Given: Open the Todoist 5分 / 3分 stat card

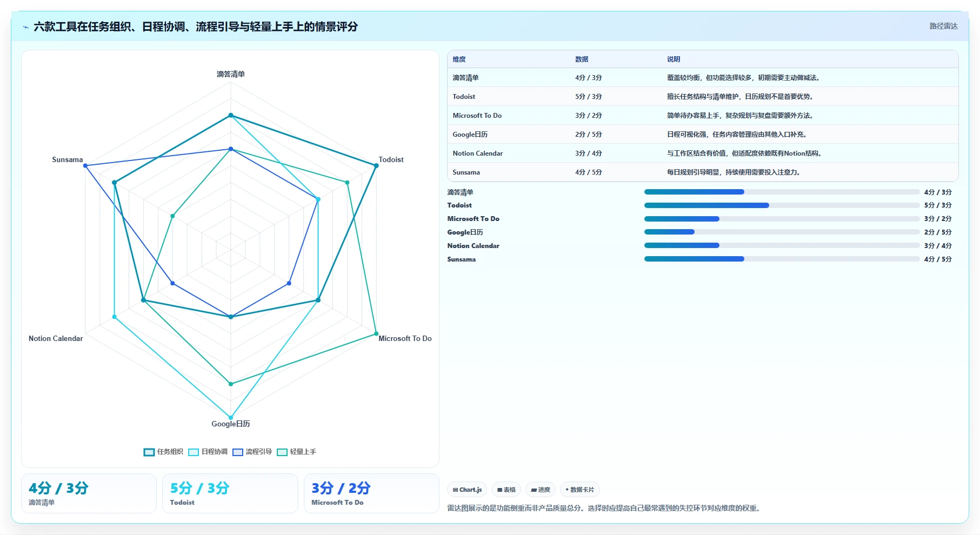Looking at the screenshot, I should pos(230,493).
